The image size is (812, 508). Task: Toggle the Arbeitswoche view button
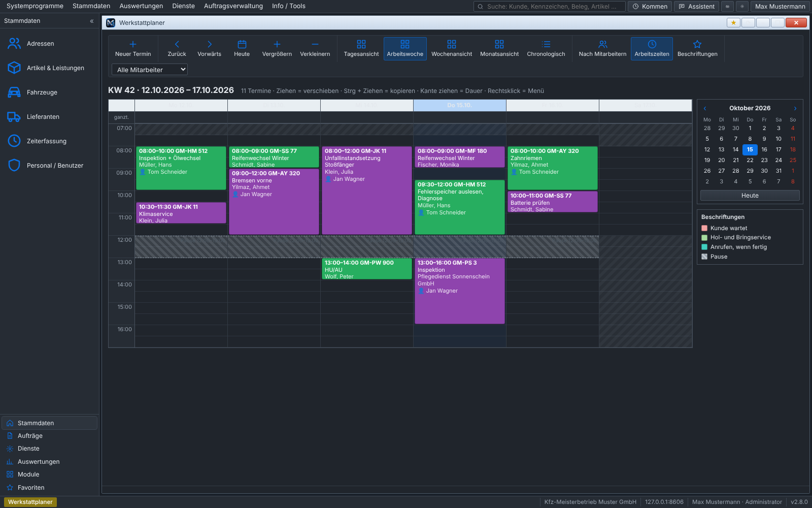pyautogui.click(x=405, y=49)
